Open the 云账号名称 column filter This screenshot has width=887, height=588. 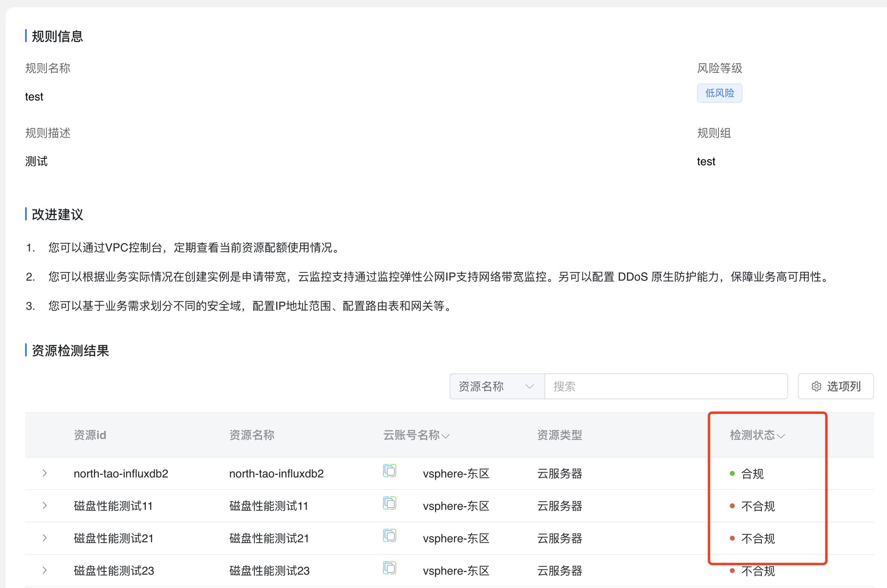(x=446, y=436)
